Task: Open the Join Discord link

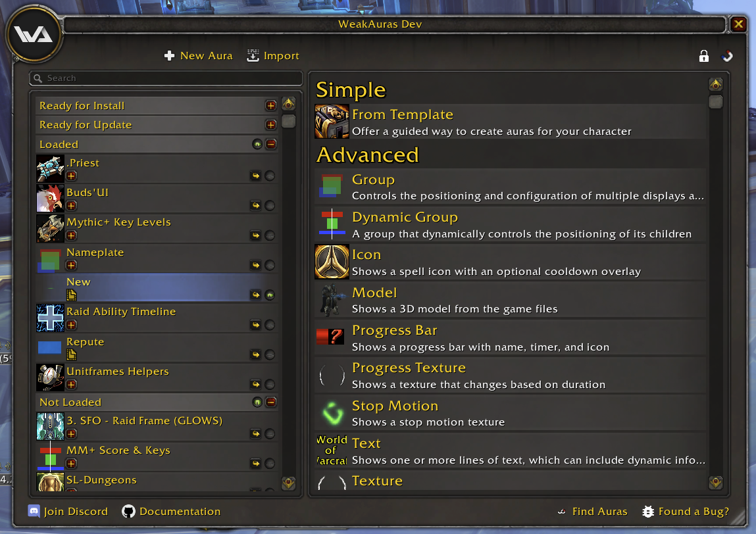Action: (x=68, y=512)
